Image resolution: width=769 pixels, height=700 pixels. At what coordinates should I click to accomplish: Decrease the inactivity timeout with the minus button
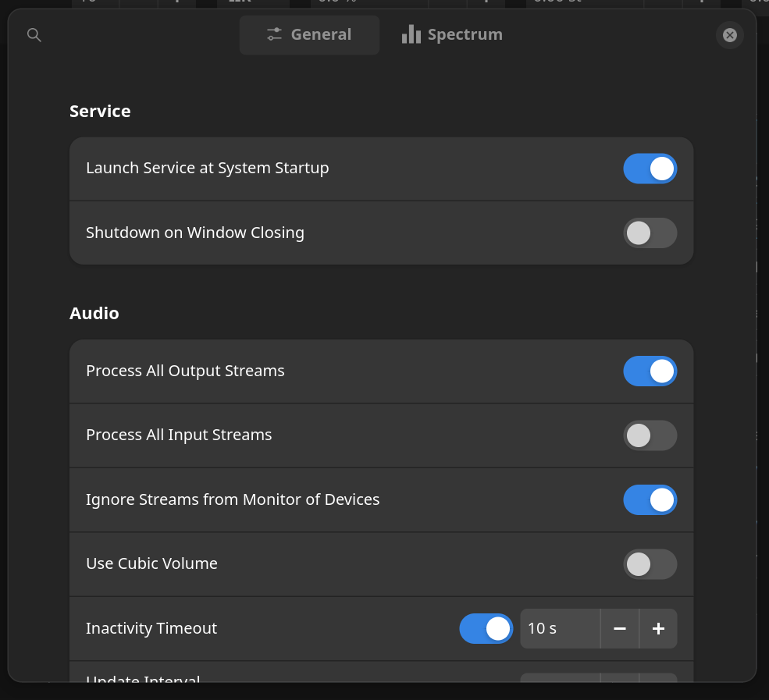(619, 628)
